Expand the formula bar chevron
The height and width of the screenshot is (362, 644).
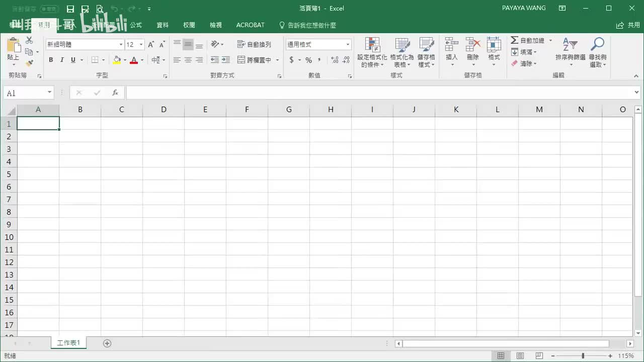point(637,93)
